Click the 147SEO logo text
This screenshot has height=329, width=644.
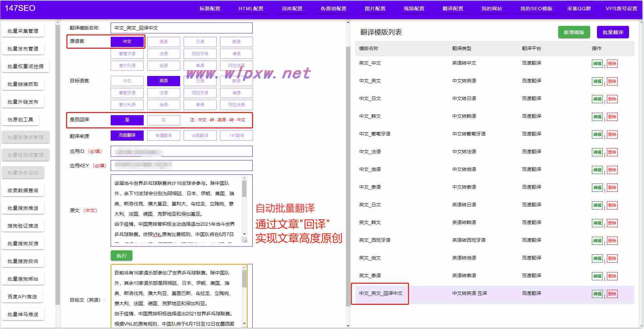(20, 8)
